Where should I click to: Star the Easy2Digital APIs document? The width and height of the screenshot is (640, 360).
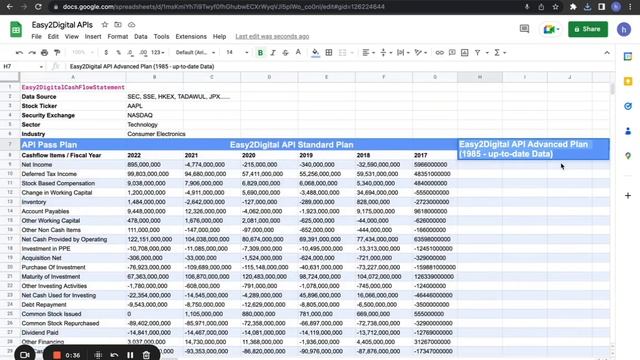click(x=104, y=25)
